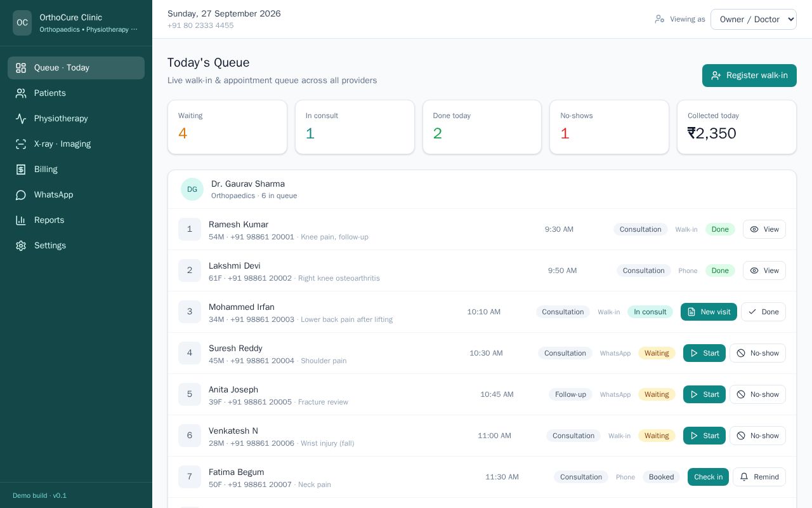Click the In consult status badge

650,312
